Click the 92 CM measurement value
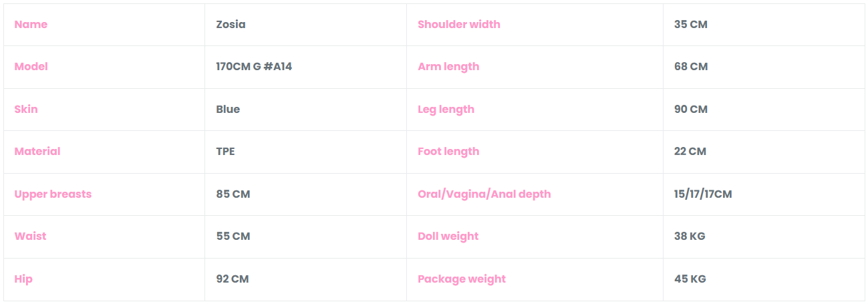Image resolution: width=868 pixels, height=304 pixels. [233, 279]
